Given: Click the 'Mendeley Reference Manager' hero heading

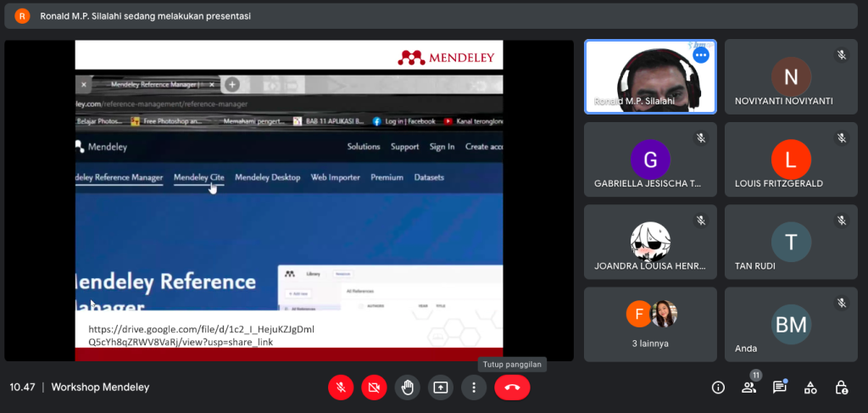Looking at the screenshot, I should pos(165,293).
